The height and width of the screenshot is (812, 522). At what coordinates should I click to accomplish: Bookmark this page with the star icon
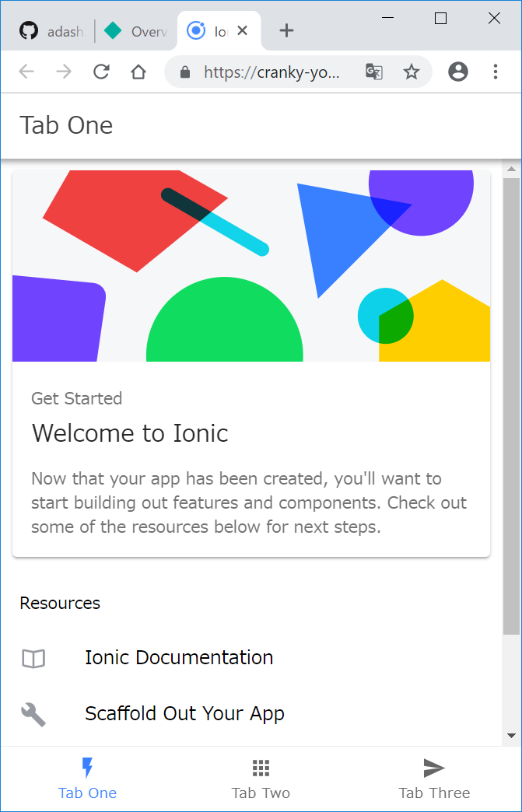point(412,72)
